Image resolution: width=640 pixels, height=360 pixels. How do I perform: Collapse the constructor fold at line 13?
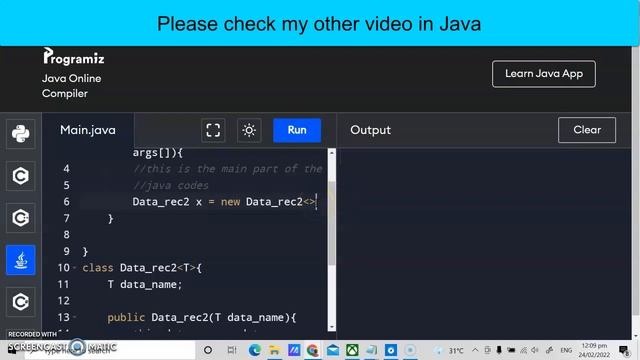pos(75,318)
